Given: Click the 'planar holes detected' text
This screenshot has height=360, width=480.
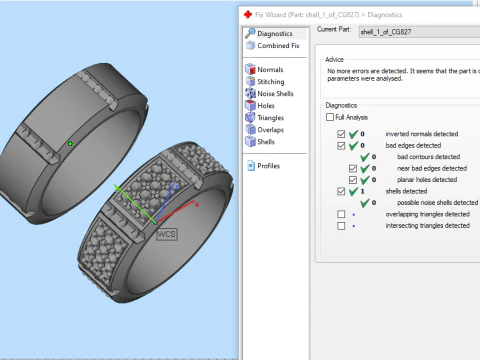Looking at the screenshot, I should (x=427, y=180).
